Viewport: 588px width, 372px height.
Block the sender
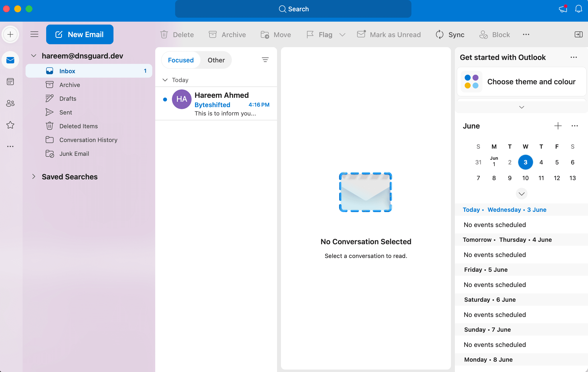tap(495, 35)
